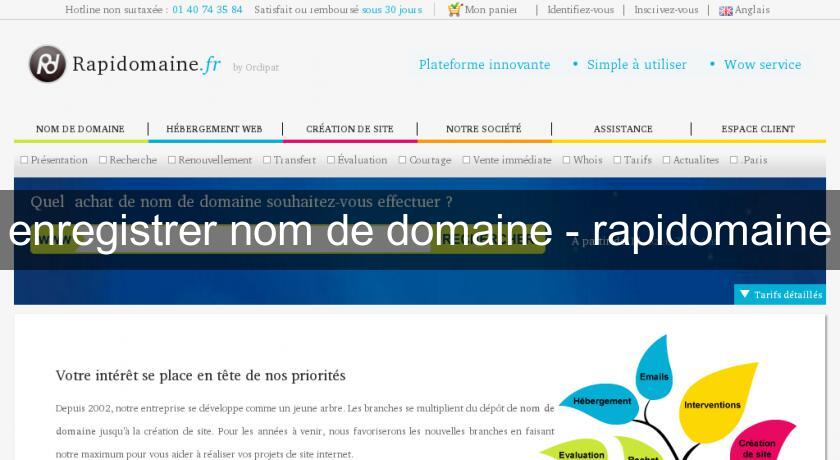Image resolution: width=840 pixels, height=460 pixels.
Task: Follow the Inscrivez-vous sign-up link
Action: (x=666, y=10)
